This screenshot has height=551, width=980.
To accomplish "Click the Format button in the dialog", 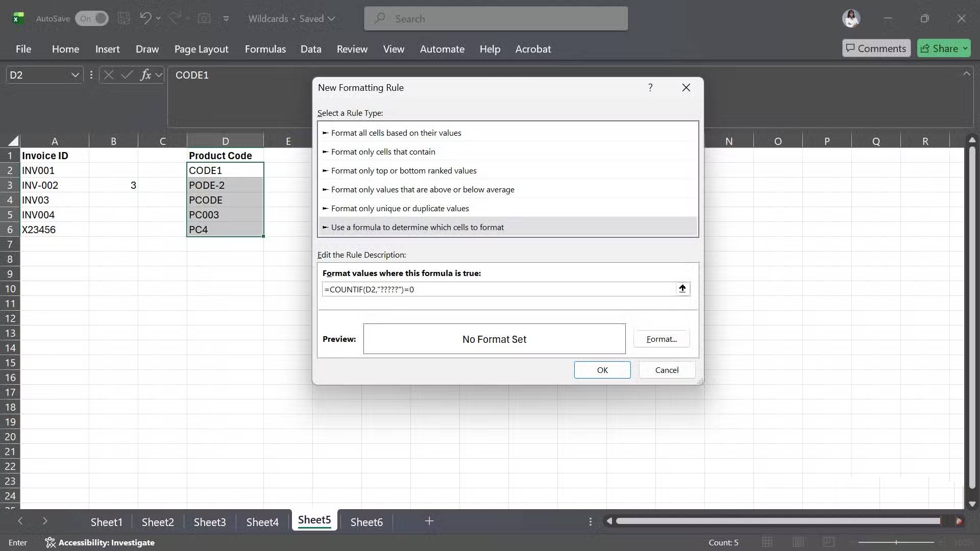I will (x=661, y=338).
